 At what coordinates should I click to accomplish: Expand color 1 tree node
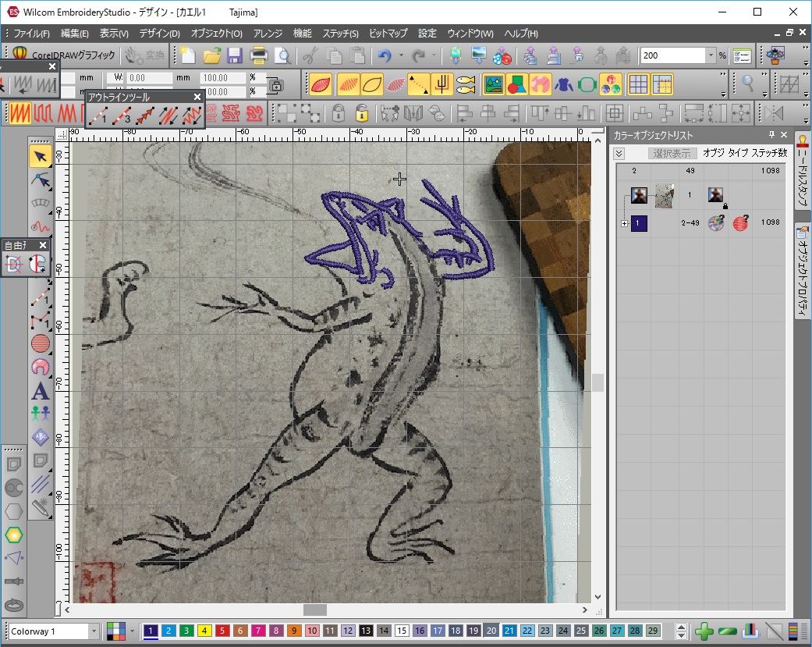(x=625, y=223)
